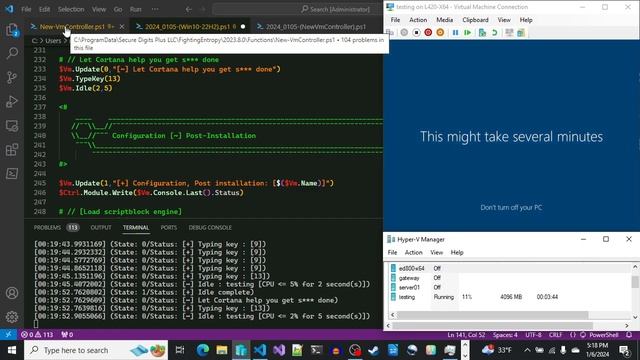Switch to 2024_0105-(NewVmController).ps1 tab

coord(316,27)
